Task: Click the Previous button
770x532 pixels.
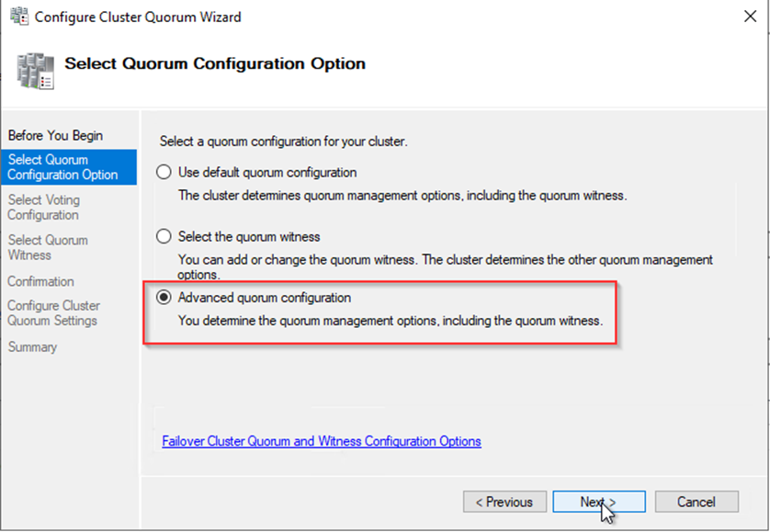Action: pos(504,502)
